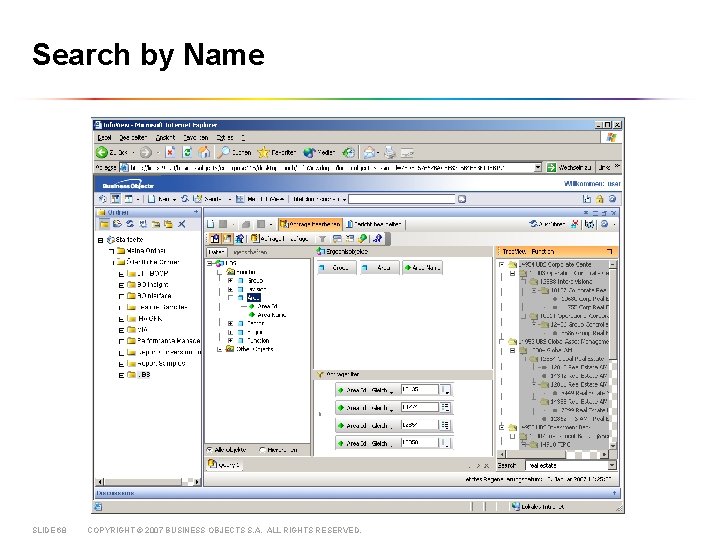
Task: Click 'Abfrage bearbeiten' button
Action: (310, 224)
